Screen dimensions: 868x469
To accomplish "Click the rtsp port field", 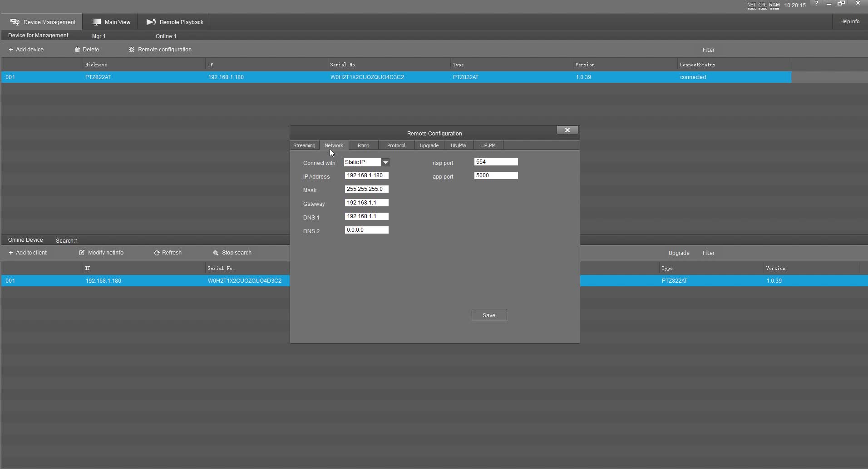I will click(496, 162).
